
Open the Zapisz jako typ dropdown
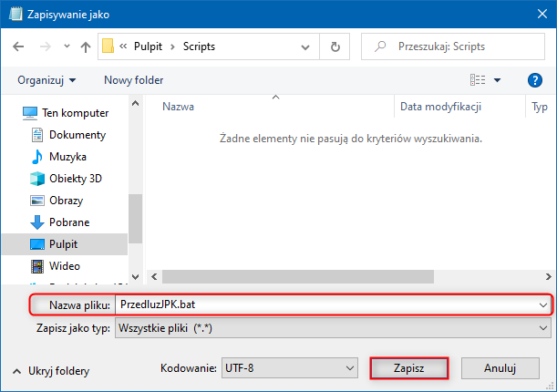point(332,327)
